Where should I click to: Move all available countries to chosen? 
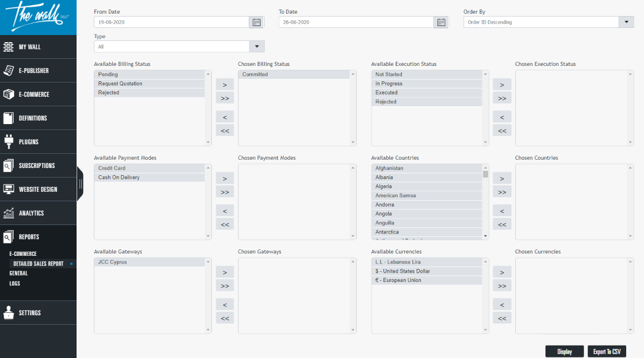[502, 192]
